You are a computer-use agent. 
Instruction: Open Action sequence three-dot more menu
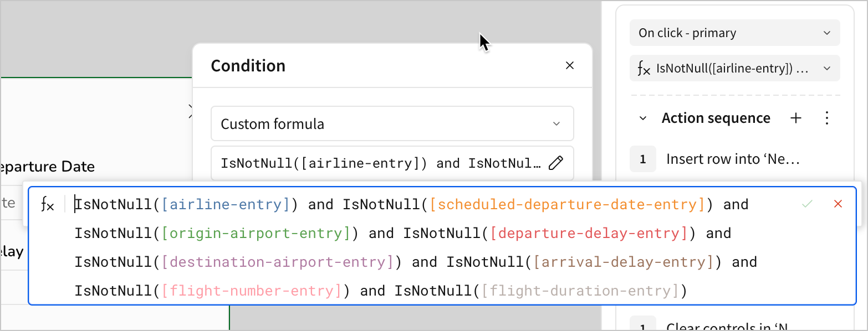[x=826, y=118]
